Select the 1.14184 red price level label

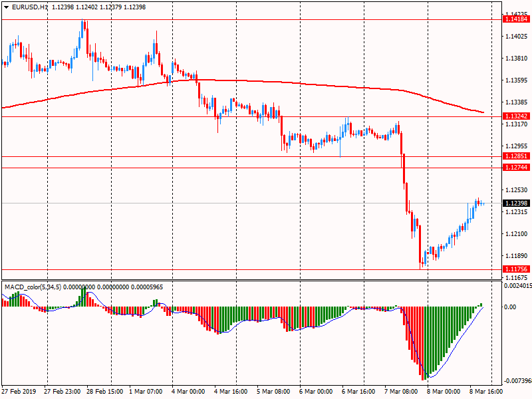pyautogui.click(x=516, y=19)
